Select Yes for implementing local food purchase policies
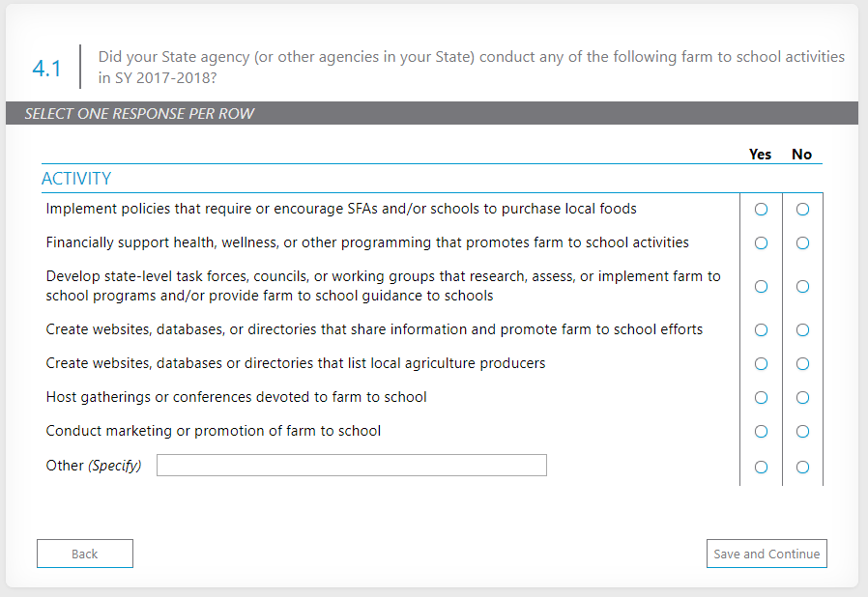The width and height of the screenshot is (868, 597). (x=761, y=210)
